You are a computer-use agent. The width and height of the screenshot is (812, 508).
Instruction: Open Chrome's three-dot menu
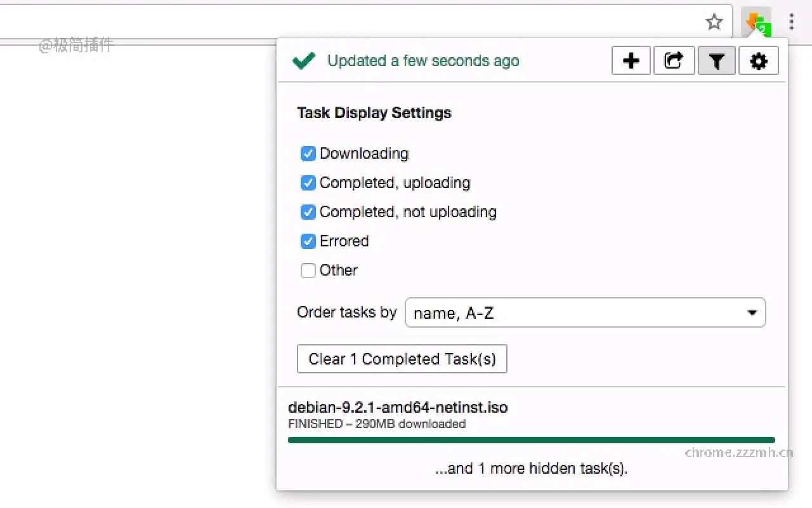tap(791, 22)
